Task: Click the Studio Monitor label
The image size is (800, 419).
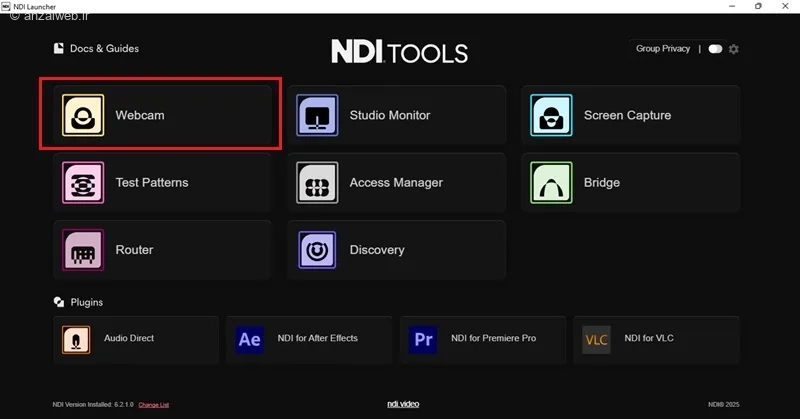Action: coord(390,115)
